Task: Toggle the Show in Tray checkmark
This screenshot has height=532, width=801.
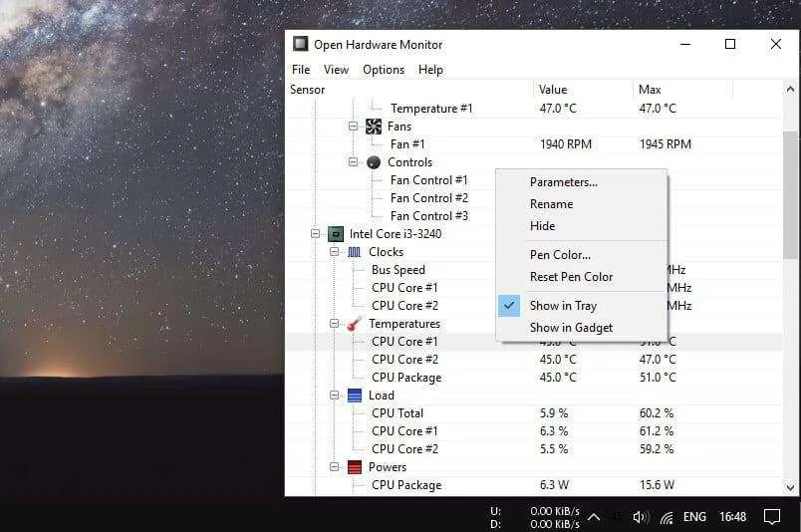Action: click(509, 306)
